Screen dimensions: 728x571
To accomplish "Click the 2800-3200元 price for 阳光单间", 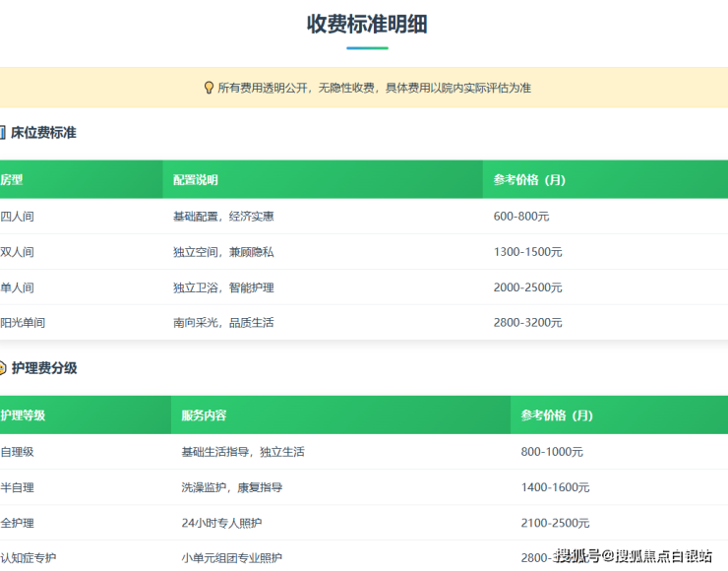I will [x=528, y=323].
